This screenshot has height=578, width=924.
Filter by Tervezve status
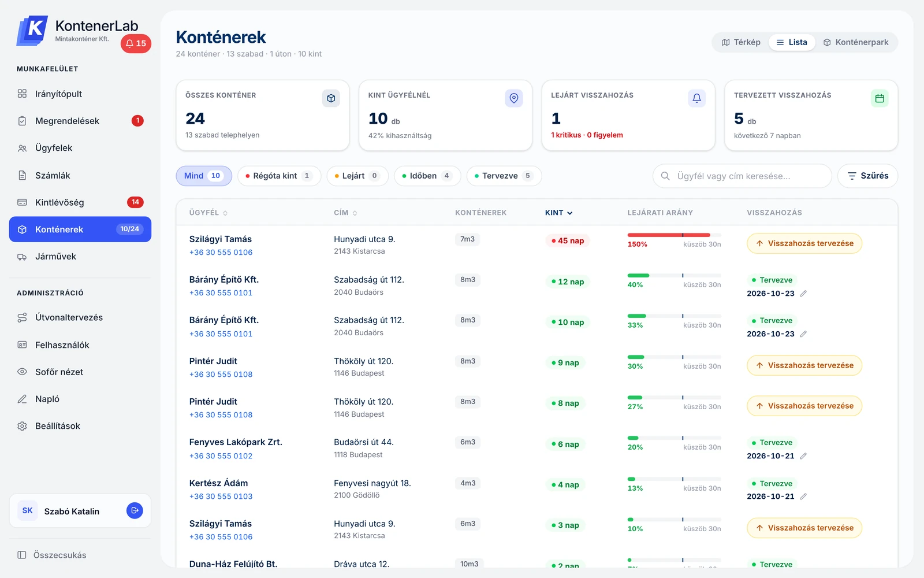pos(504,176)
